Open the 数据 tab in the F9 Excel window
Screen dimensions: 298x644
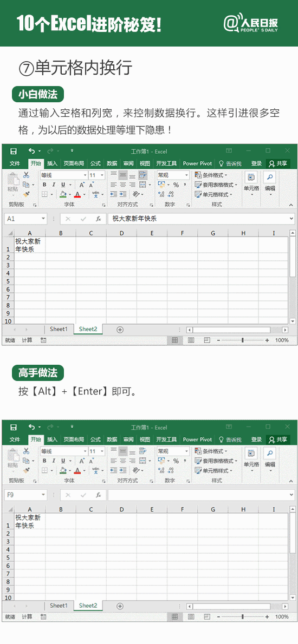tap(112, 439)
